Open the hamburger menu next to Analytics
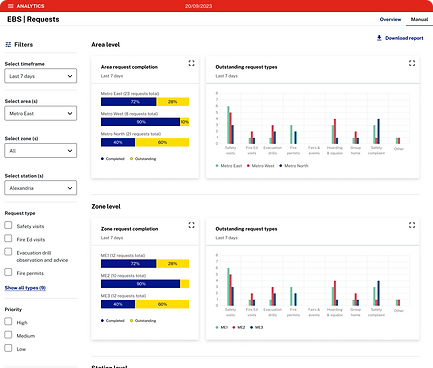Viewport: 433px width, 368px height. click(10, 6)
